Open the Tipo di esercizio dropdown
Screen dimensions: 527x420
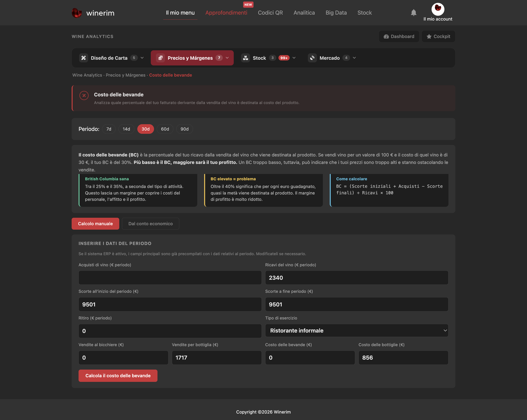(x=357, y=330)
